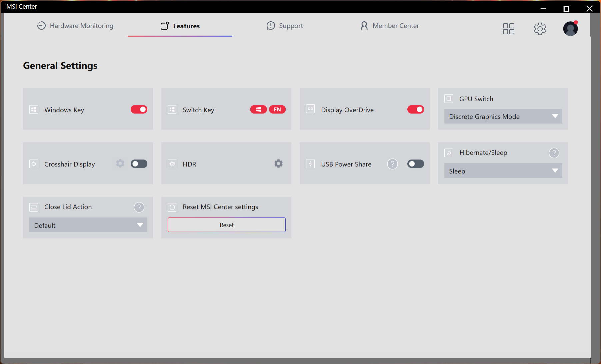Open Hibernate/Sleep dropdown

coord(503,171)
